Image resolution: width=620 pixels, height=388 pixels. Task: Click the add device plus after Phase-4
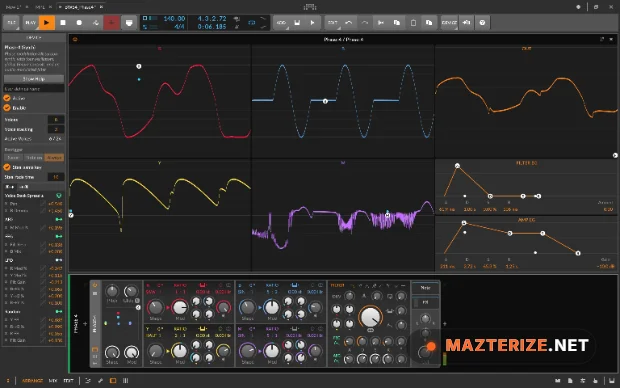pos(444,324)
